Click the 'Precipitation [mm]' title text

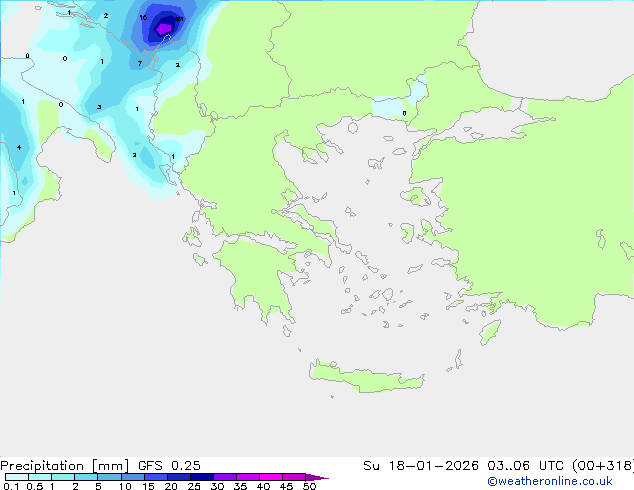click(x=65, y=466)
